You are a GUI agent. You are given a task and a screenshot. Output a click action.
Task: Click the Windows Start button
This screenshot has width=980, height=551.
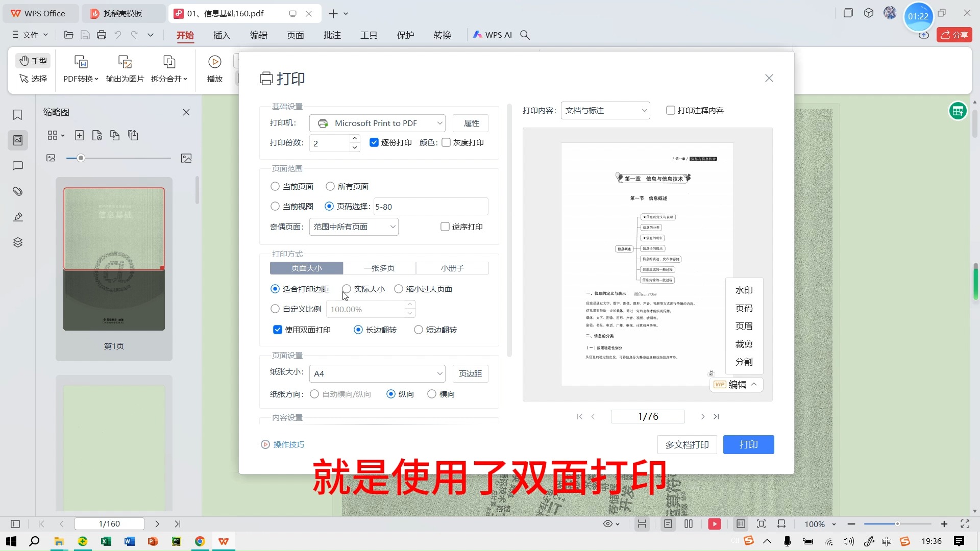[x=11, y=541]
